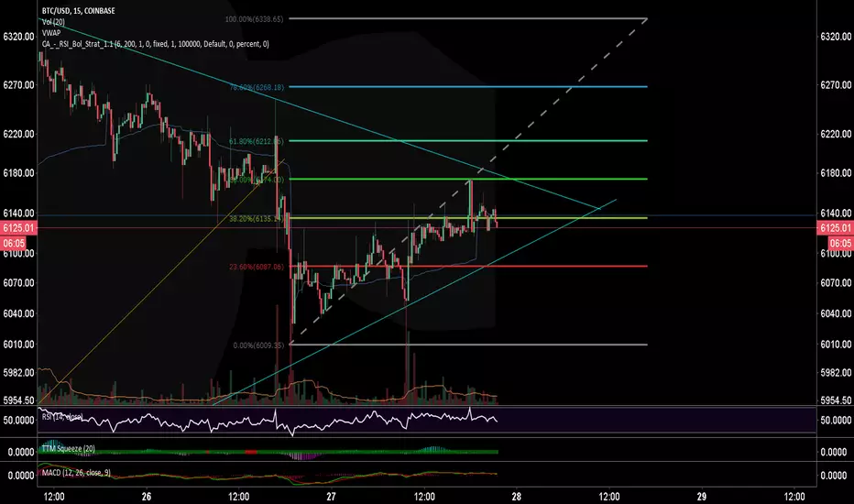Click 6010.00 on the right price axis
This screenshot has height=504, width=854.
836,345
